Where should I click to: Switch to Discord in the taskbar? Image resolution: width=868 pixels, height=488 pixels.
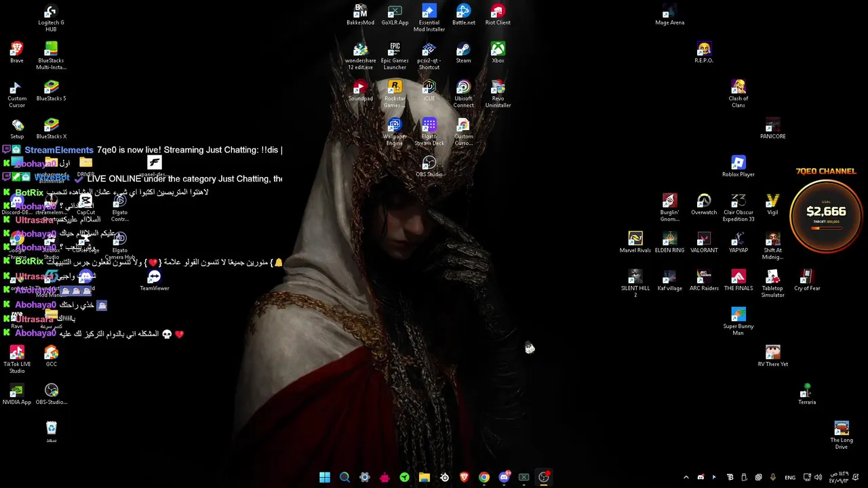tap(504, 477)
